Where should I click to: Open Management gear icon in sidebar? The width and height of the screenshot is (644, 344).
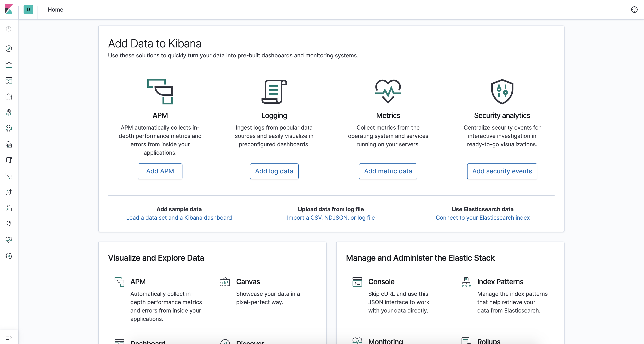pos(9,256)
